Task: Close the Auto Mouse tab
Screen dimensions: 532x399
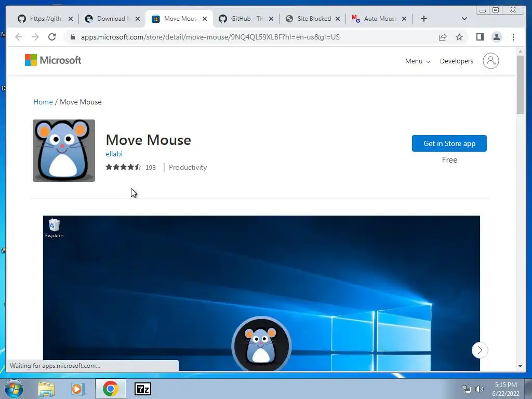Action: click(x=404, y=19)
